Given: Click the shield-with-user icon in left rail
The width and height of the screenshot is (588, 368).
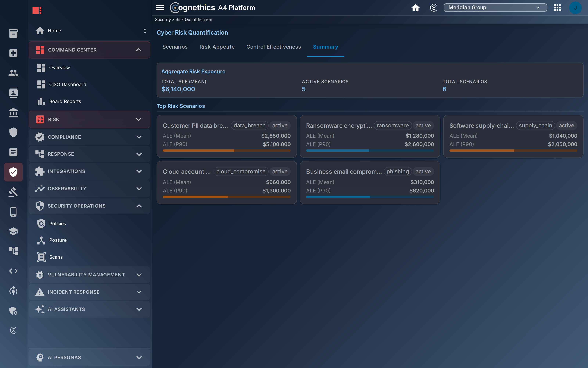Looking at the screenshot, I should tap(13, 311).
